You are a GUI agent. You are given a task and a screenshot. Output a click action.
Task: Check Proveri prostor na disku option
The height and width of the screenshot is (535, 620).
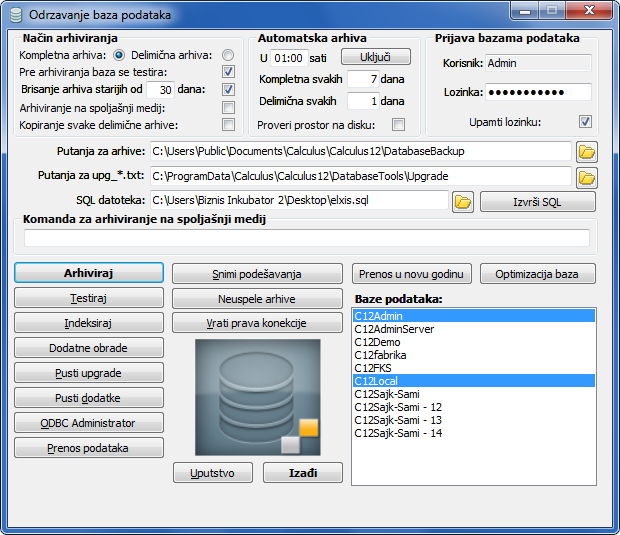click(x=398, y=125)
